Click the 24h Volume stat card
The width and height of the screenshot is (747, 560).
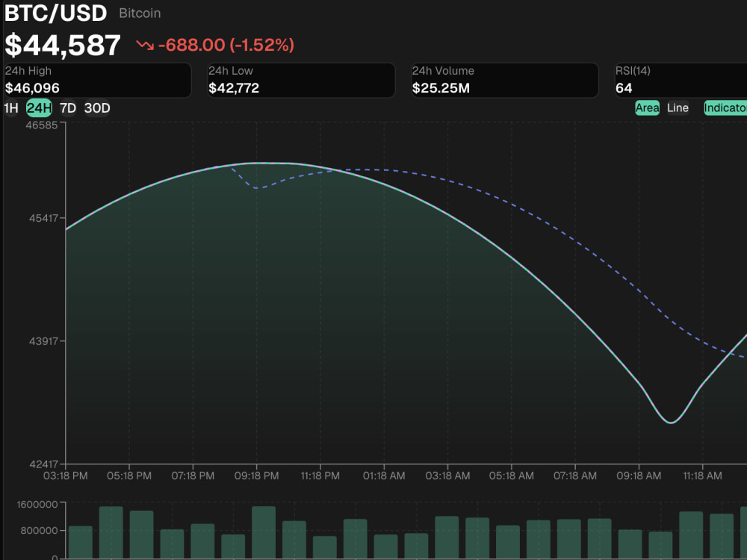click(x=504, y=80)
